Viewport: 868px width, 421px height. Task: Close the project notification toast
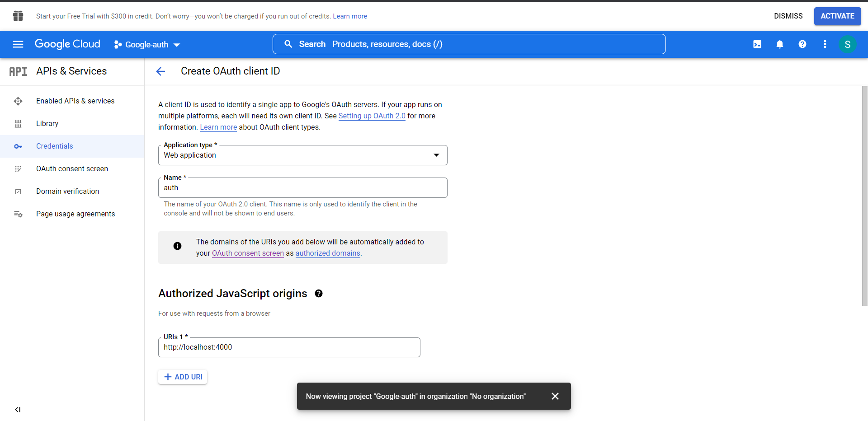coord(555,396)
